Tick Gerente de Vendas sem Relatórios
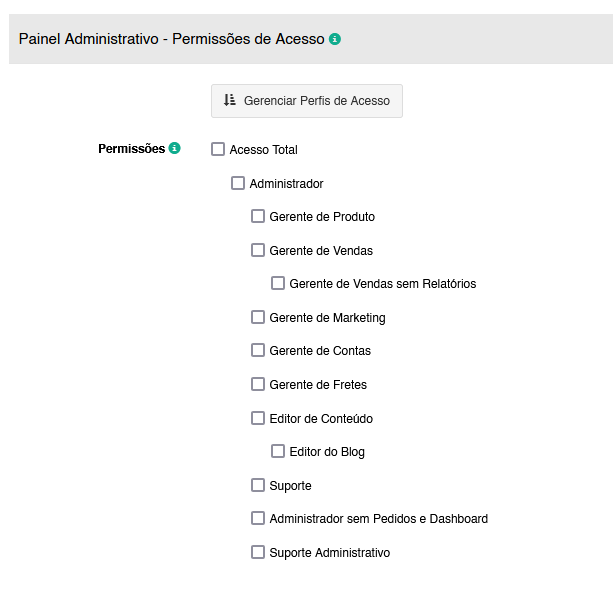 pos(278,283)
